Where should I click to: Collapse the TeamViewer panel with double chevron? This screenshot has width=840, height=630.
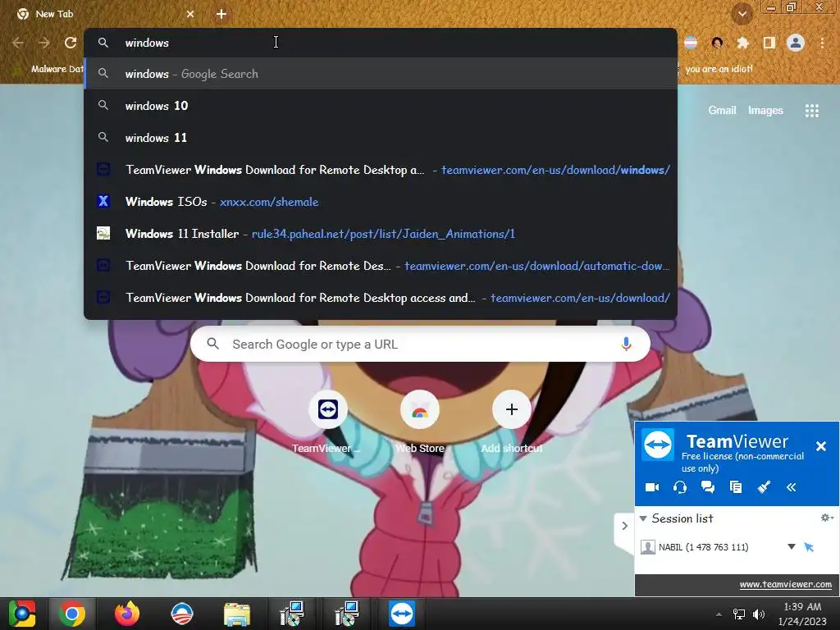792,487
